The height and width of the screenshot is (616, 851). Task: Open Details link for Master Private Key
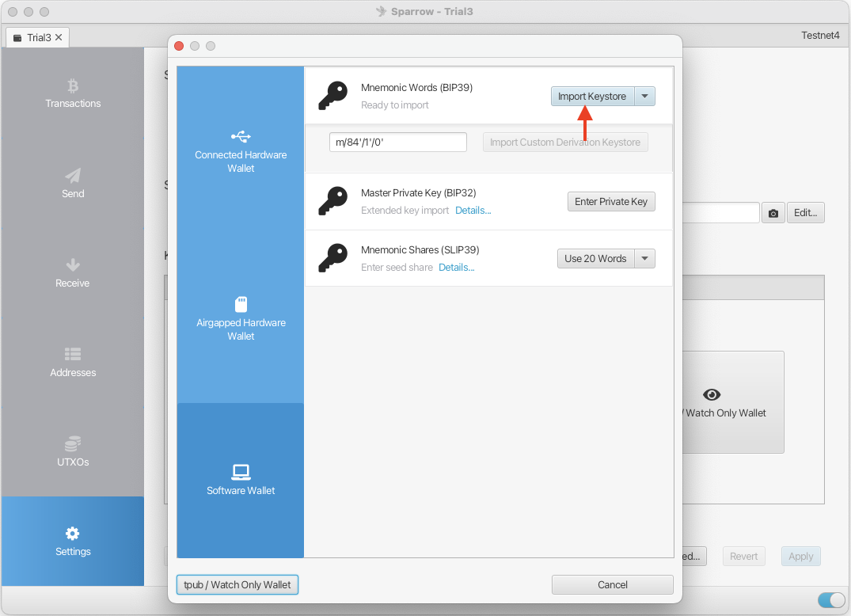(x=473, y=210)
